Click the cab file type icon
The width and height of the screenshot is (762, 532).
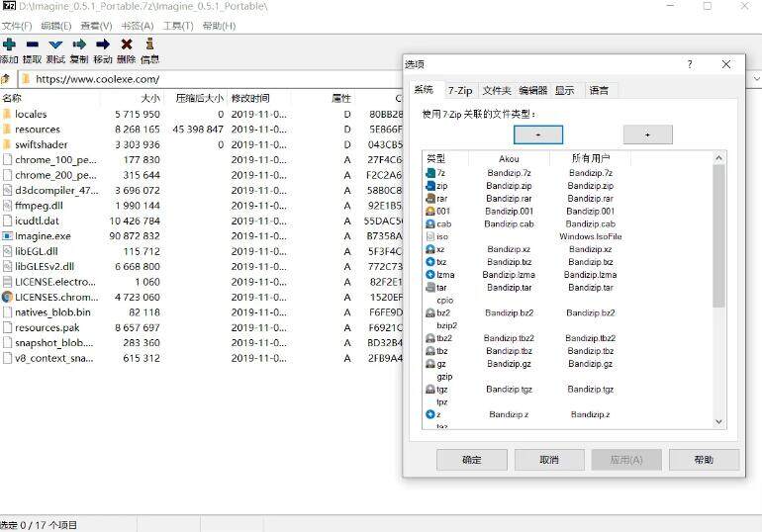430,223
